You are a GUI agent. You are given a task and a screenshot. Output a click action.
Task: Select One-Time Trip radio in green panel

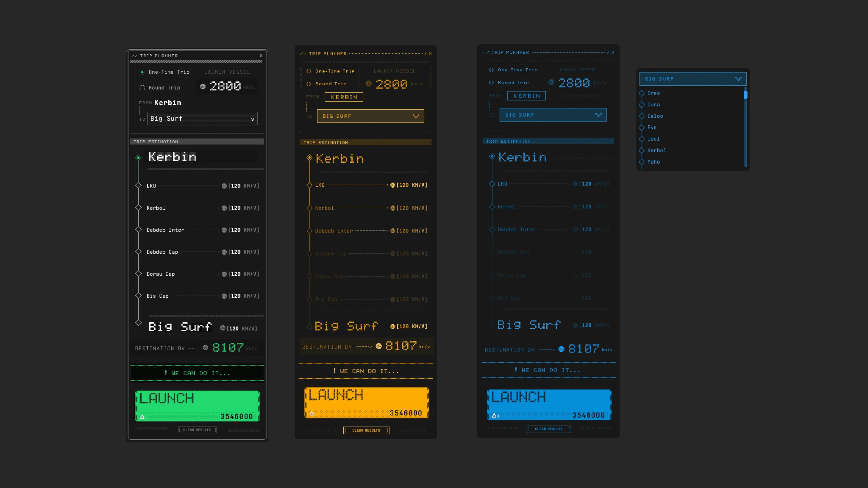tap(142, 72)
